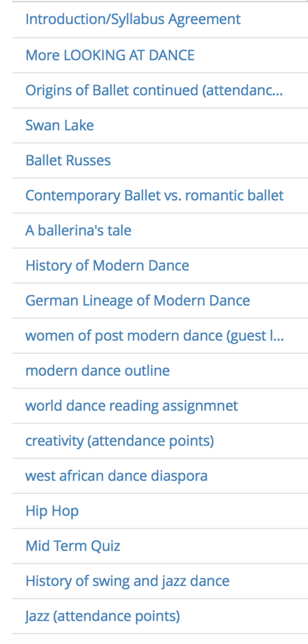The width and height of the screenshot is (308, 644).
Task: Open the Introduction/Syllabus Agreement link
Action: [x=133, y=19]
